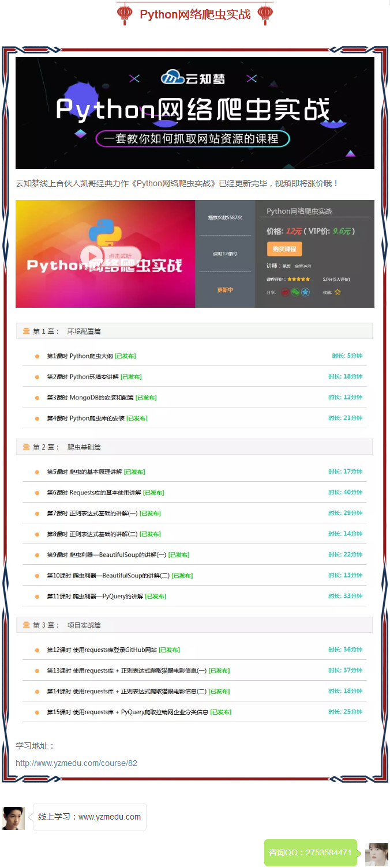
Task: Open lesson 第12课时 登录GitHub网站
Action: (x=102, y=650)
